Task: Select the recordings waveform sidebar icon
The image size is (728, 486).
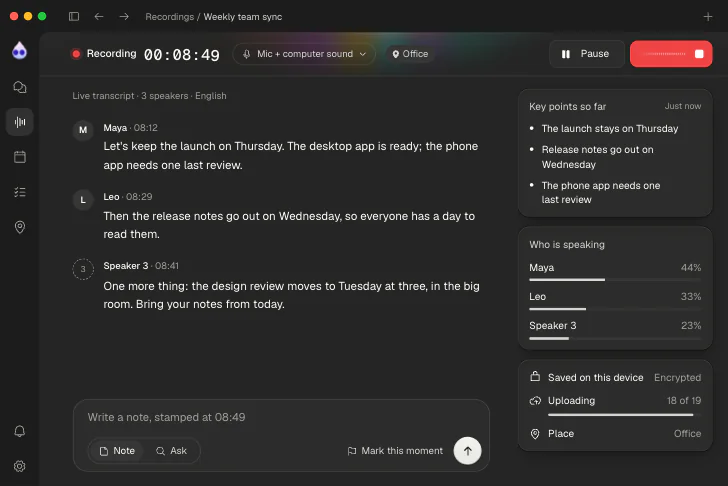Action: click(20, 122)
